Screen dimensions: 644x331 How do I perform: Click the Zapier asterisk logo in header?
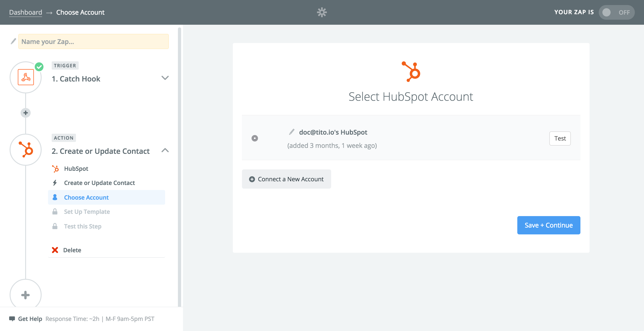pos(322,12)
